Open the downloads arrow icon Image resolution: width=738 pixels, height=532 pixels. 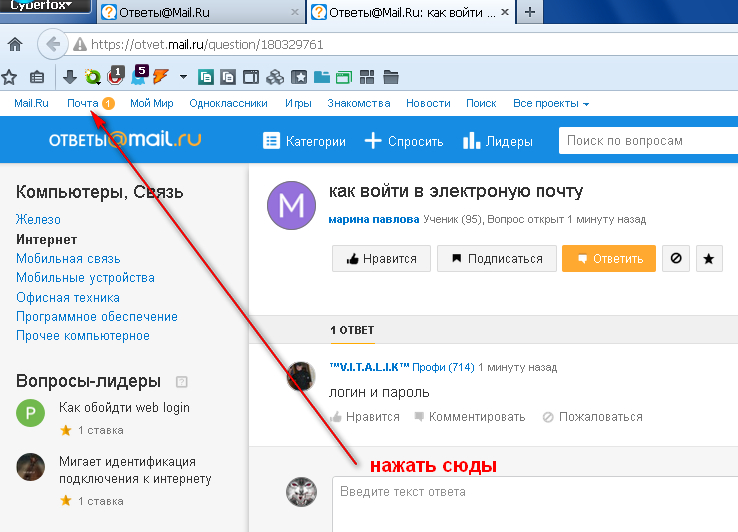(70, 77)
